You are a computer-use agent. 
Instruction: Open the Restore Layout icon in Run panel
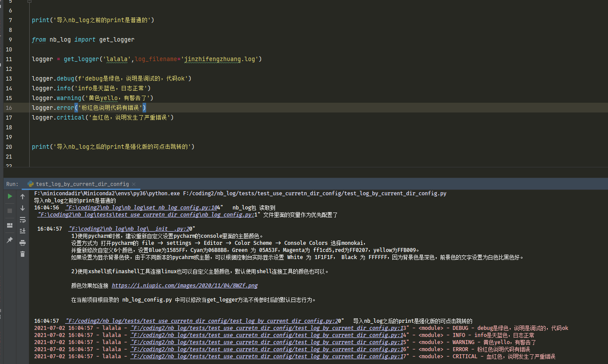[x=10, y=225]
